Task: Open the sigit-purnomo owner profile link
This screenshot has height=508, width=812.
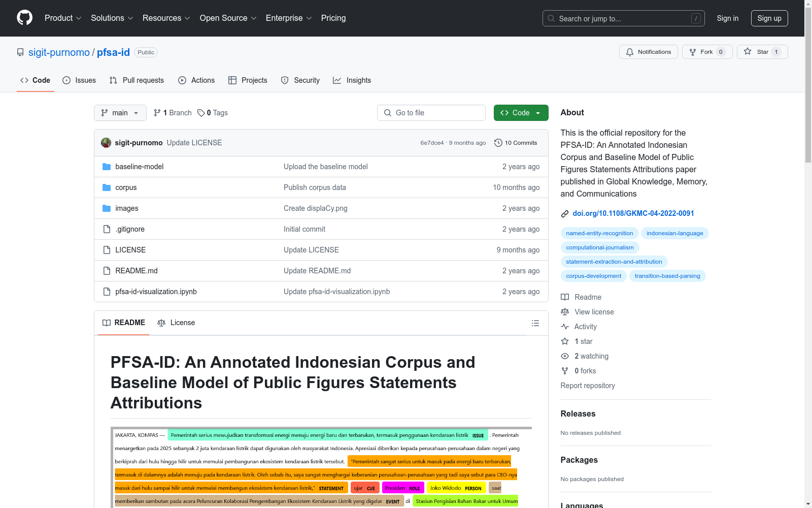Action: click(x=59, y=52)
